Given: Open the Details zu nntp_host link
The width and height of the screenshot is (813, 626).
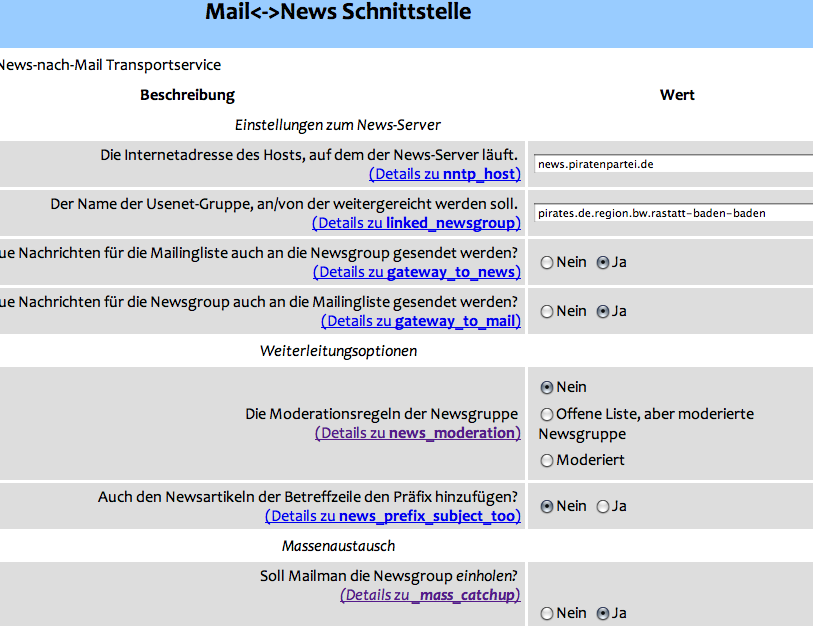Looking at the screenshot, I should point(444,174).
